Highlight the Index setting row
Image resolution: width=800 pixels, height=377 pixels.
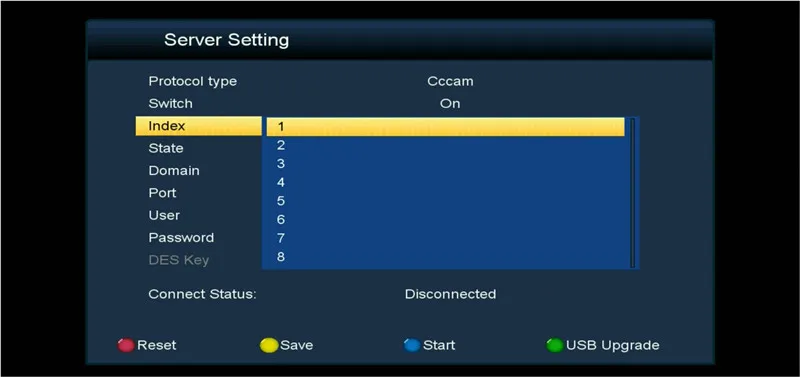[x=198, y=126]
